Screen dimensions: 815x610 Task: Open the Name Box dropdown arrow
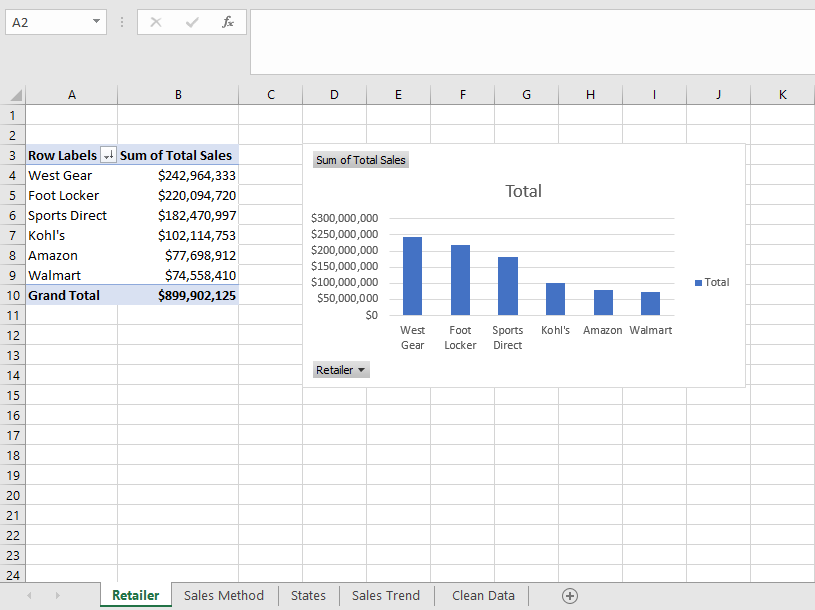pyautogui.click(x=97, y=21)
